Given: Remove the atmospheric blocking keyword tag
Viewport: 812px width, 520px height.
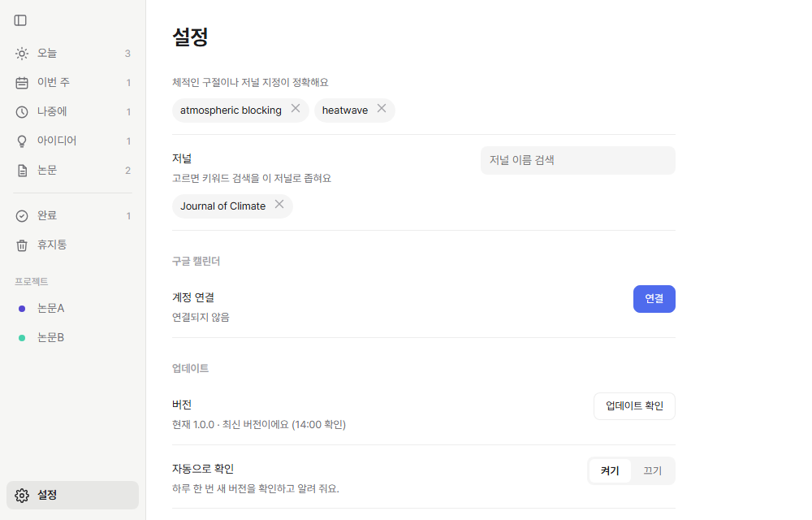Looking at the screenshot, I should coord(296,108).
